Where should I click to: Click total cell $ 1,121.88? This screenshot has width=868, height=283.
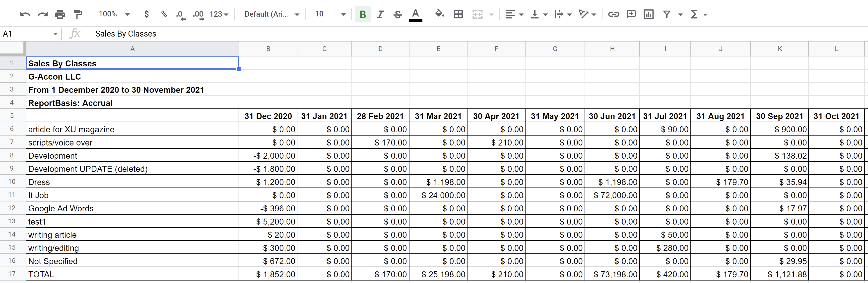tap(780, 274)
